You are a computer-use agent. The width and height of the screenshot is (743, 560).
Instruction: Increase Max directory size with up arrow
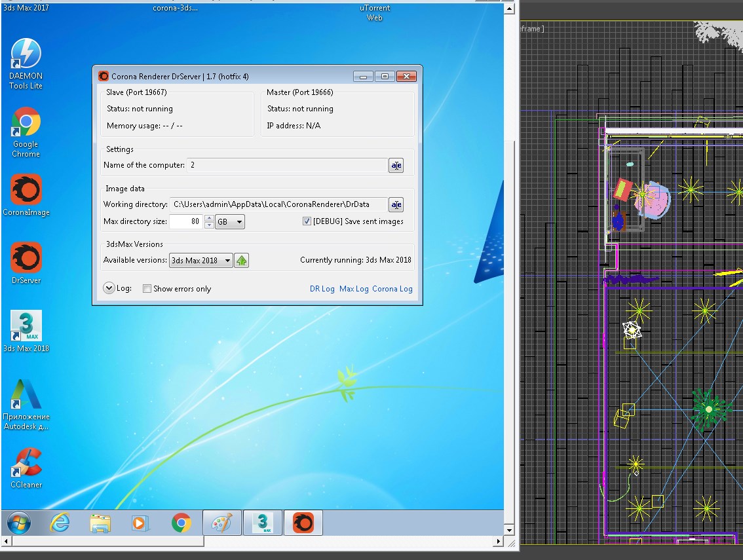tap(209, 218)
